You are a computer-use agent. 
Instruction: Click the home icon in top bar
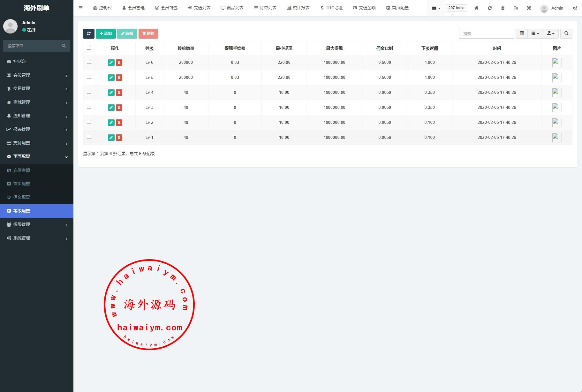click(x=476, y=8)
